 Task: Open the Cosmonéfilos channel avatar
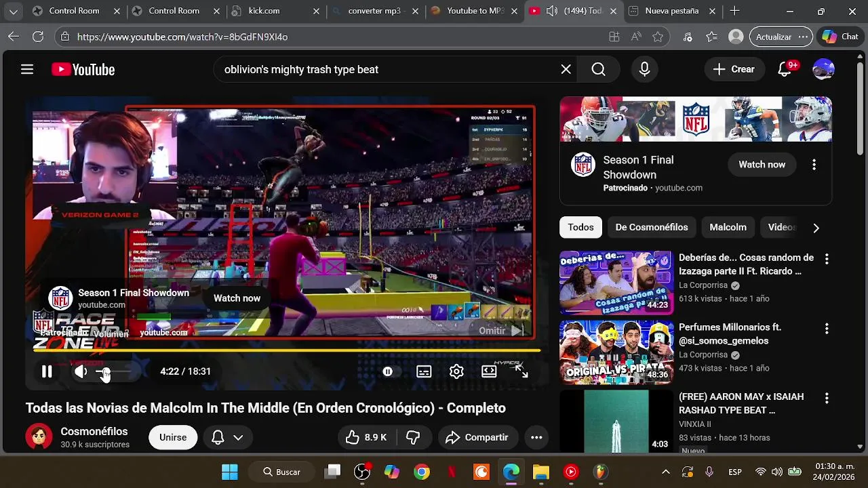click(x=39, y=437)
